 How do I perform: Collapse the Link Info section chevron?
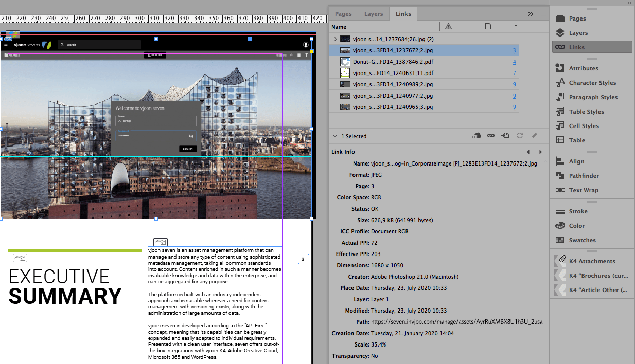pyautogui.click(x=336, y=136)
